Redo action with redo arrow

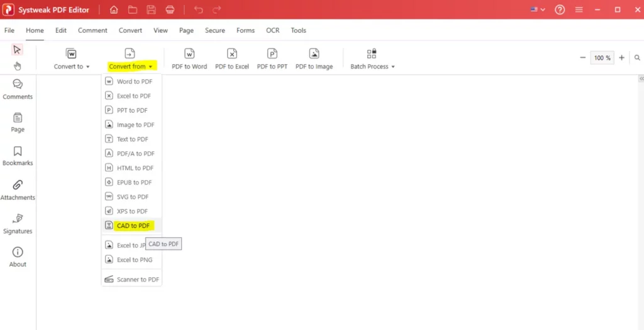click(x=217, y=10)
